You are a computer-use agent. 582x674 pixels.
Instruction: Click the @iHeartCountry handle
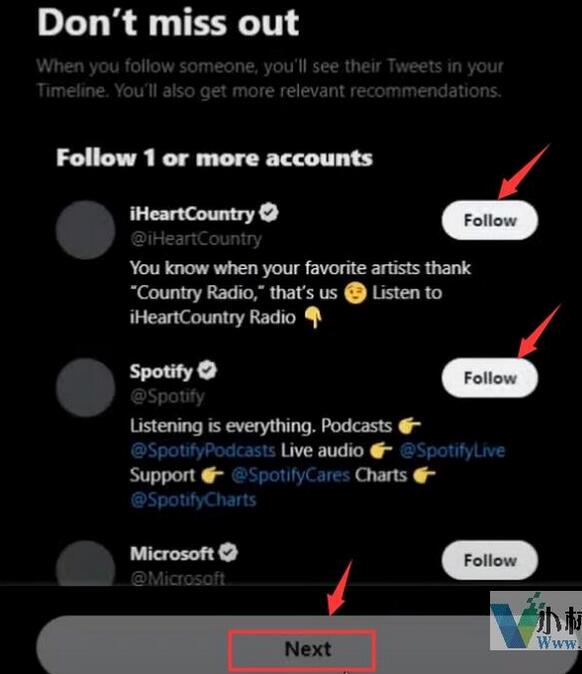[196, 239]
